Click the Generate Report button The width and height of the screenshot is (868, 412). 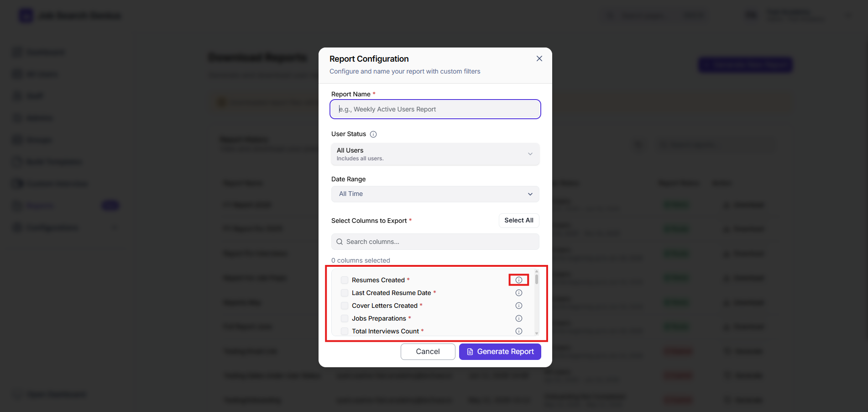point(500,352)
